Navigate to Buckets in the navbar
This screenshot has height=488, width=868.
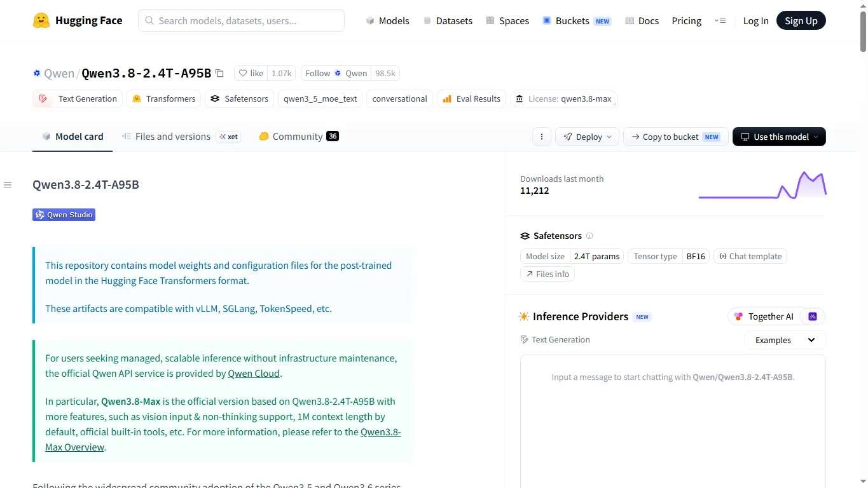(576, 20)
